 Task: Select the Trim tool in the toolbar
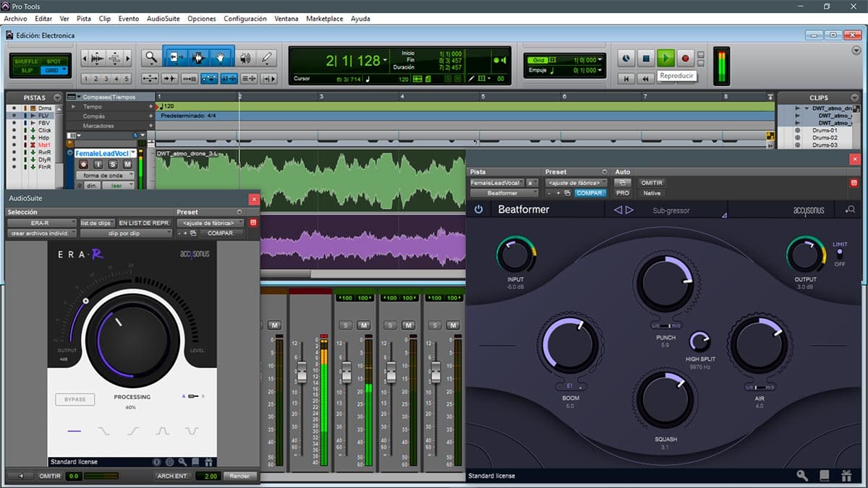(174, 58)
